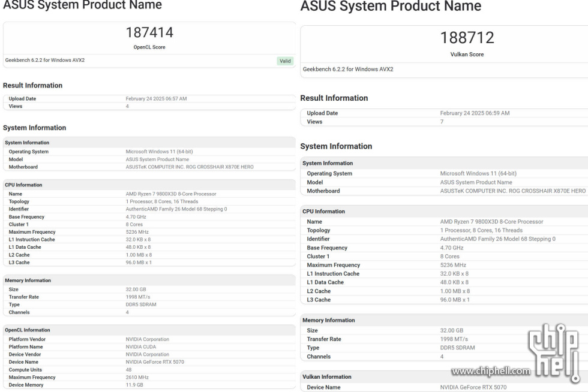Click the "CPU Information" header on the Vulkan page
Image resolution: width=588 pixels, height=392 pixels.
point(323,212)
